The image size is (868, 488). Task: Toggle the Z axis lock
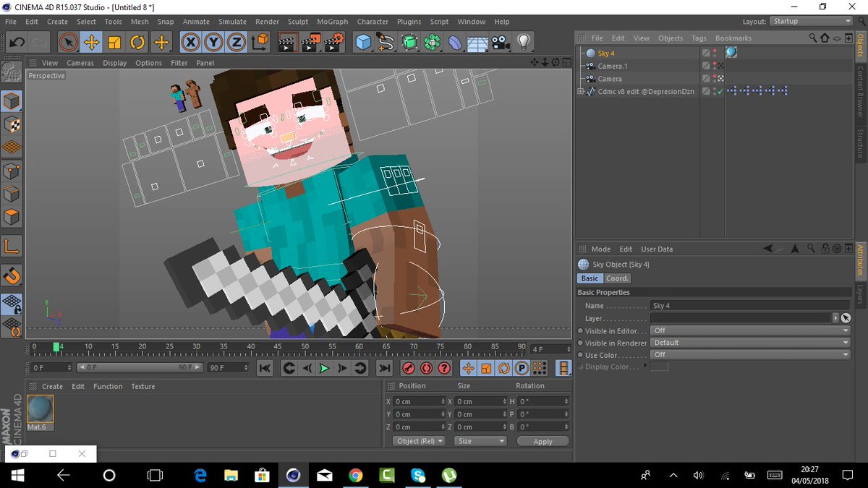pyautogui.click(x=236, y=42)
